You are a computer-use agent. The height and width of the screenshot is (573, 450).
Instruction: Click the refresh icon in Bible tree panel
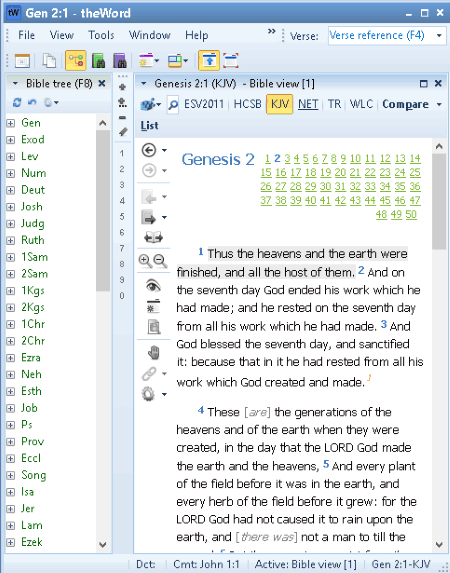[17, 103]
